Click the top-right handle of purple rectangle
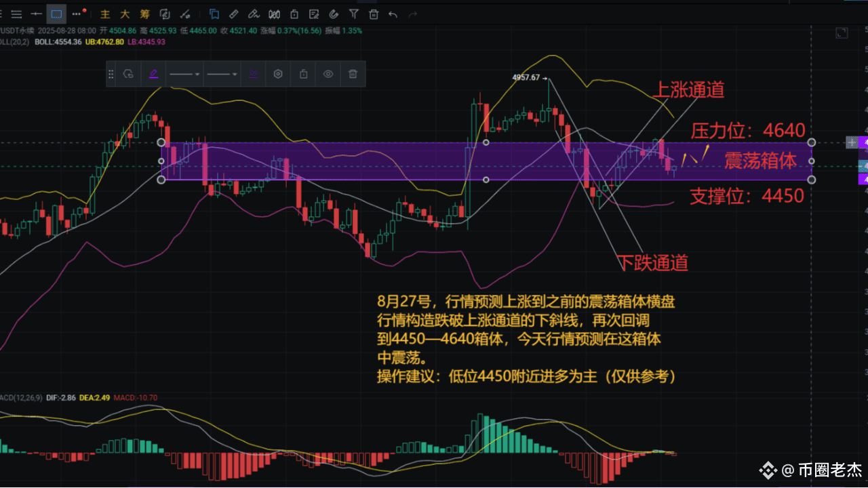This screenshot has height=488, width=868. coord(812,142)
